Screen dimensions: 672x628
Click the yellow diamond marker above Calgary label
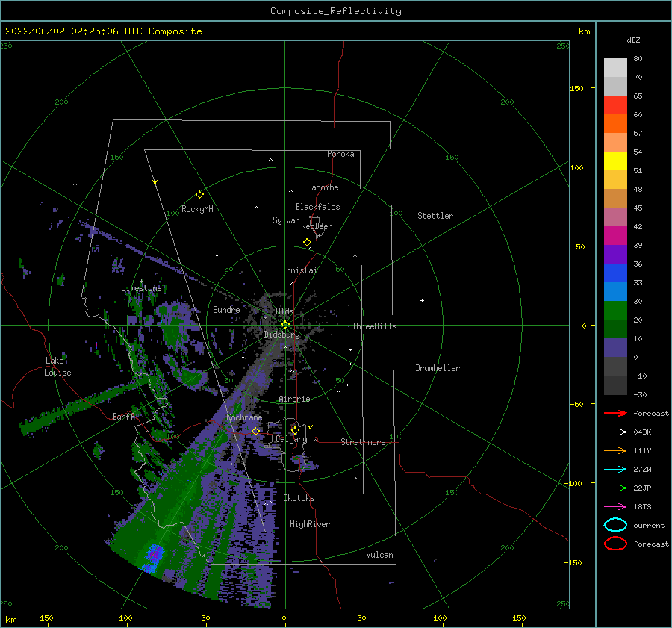295,430
